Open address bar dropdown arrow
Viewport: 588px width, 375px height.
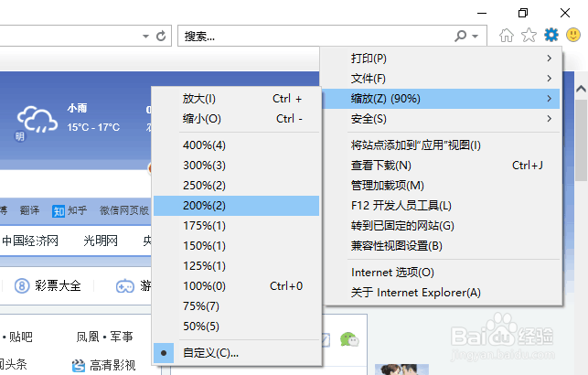tap(145, 37)
